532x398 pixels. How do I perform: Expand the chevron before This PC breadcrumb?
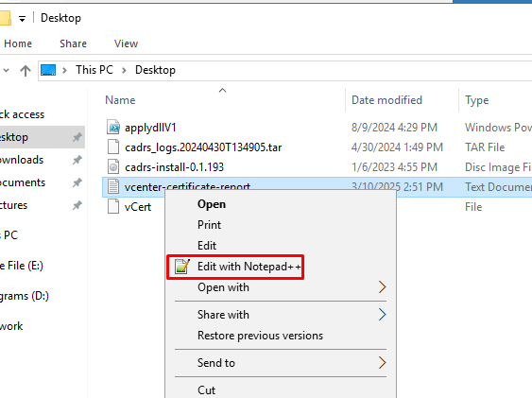point(64,70)
